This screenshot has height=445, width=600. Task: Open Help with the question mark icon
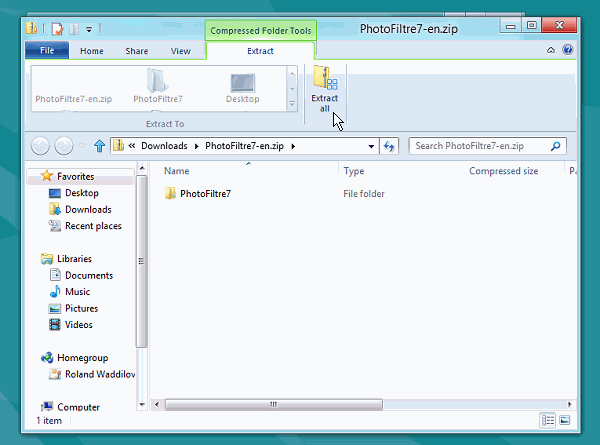coord(567,50)
